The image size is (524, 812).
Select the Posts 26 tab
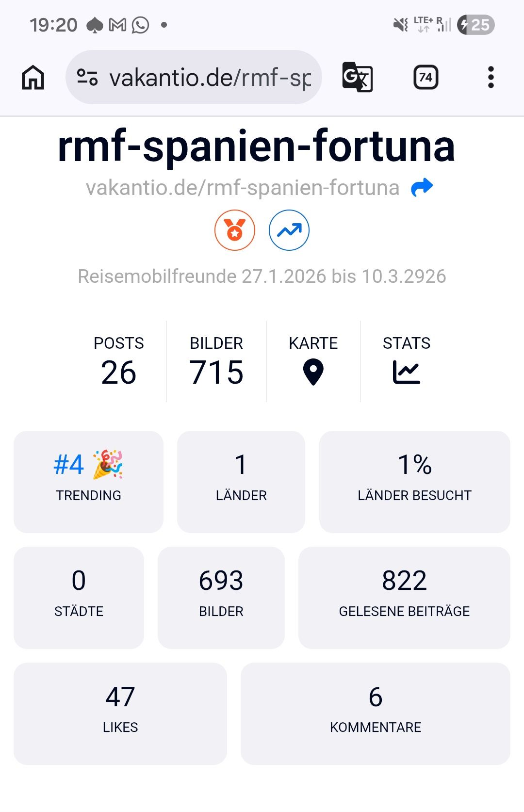119,360
